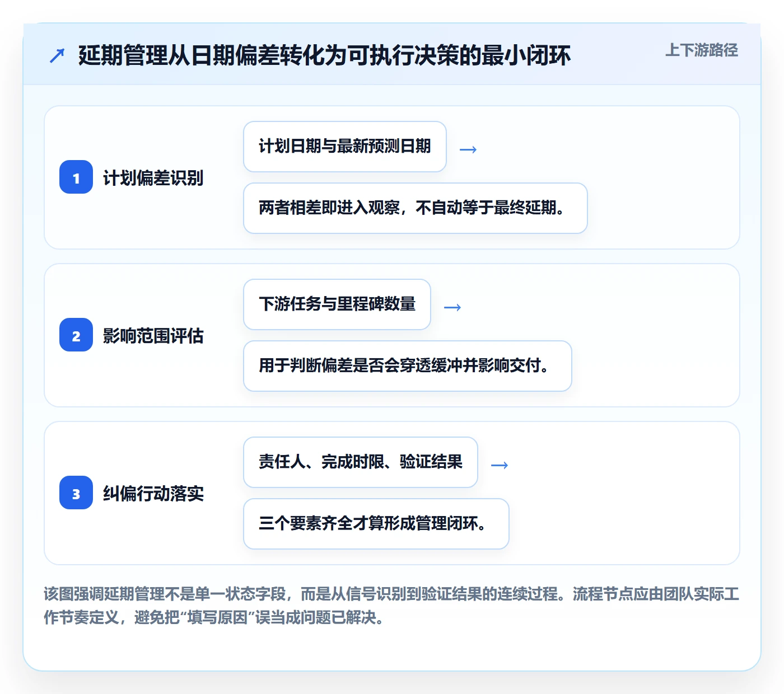Click the diagonal arrow icon beside the title
The height and width of the screenshot is (694, 784).
click(57, 55)
